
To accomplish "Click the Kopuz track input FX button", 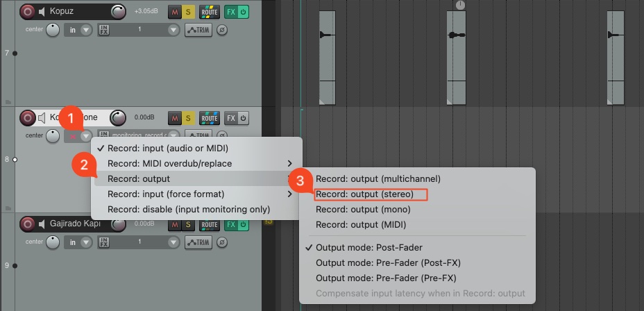I will (104, 30).
